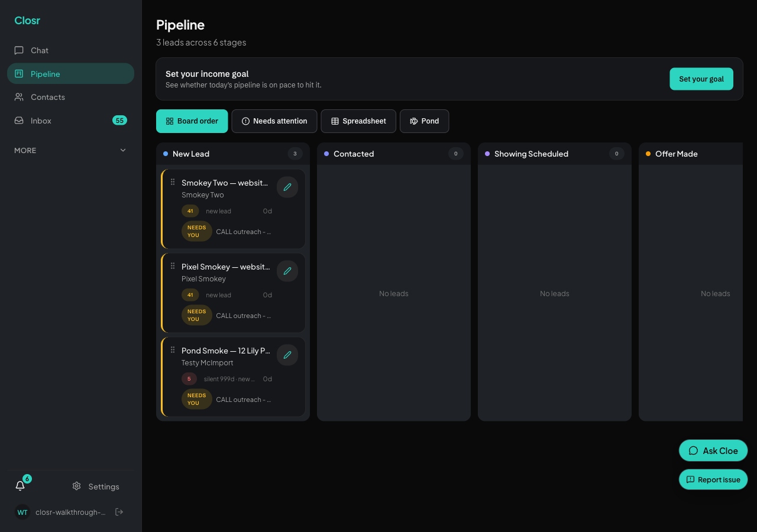Switch to Spreadsheet view

(358, 121)
